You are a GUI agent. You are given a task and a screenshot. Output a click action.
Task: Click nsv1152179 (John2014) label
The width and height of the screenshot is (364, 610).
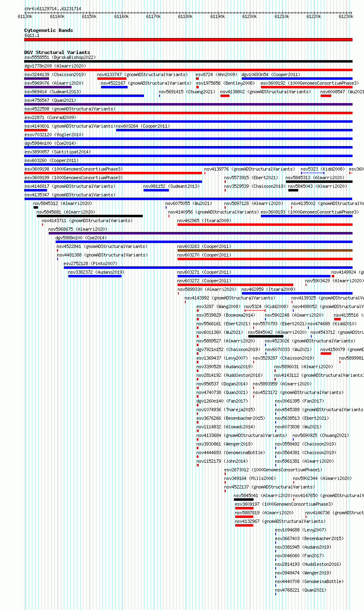(x=221, y=461)
